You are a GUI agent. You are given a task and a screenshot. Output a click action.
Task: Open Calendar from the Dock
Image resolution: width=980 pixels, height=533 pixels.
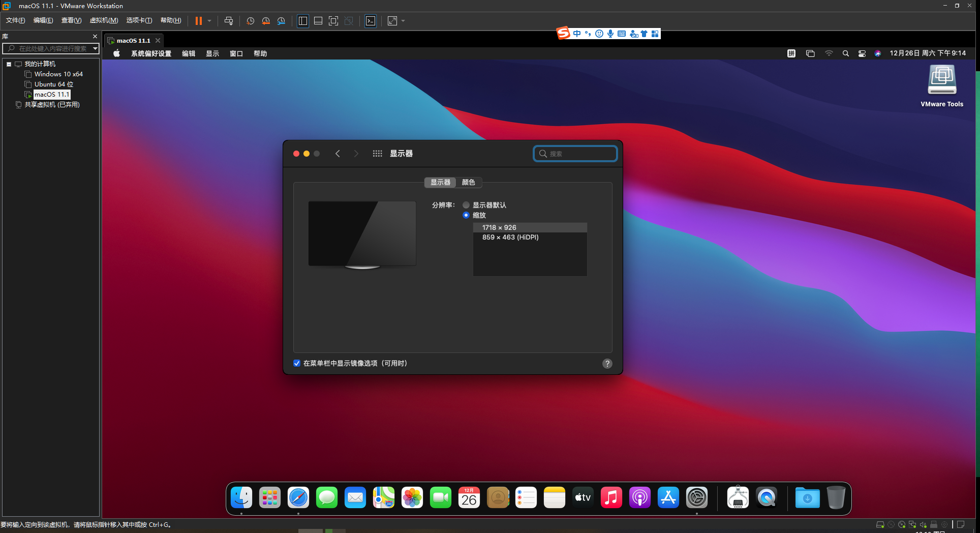469,498
